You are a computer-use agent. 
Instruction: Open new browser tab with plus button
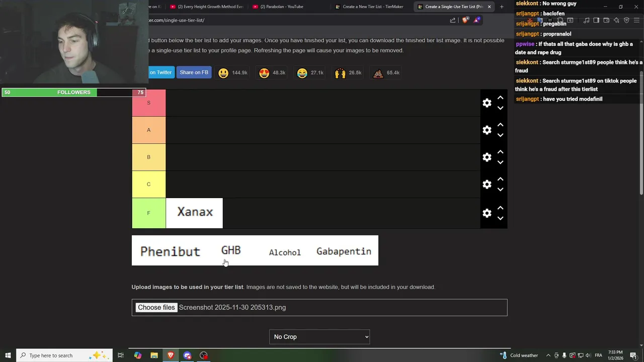click(x=502, y=7)
